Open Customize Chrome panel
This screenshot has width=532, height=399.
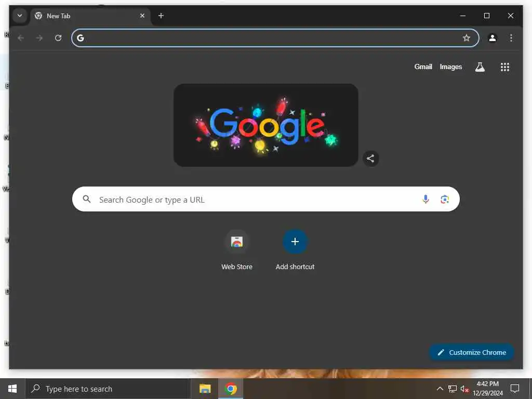(472, 353)
